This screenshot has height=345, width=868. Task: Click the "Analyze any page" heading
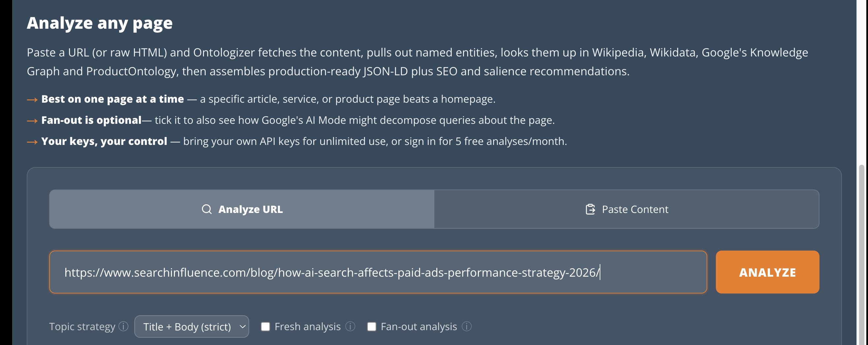point(100,23)
